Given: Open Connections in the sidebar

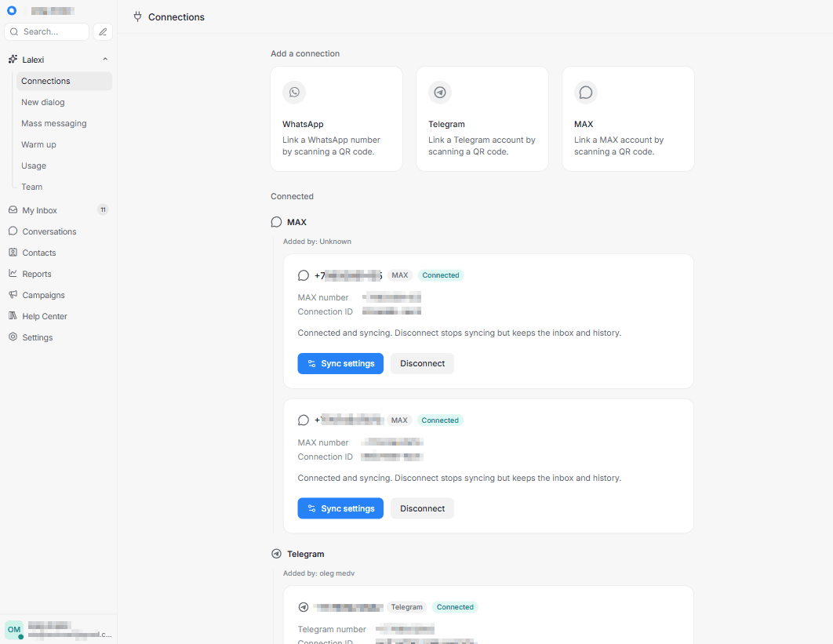Looking at the screenshot, I should (x=64, y=82).
